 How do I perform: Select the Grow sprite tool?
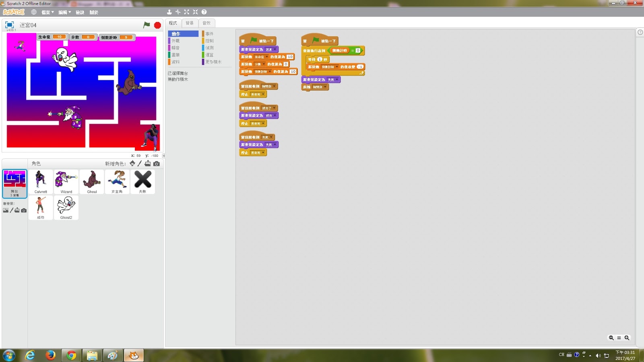coord(187,12)
